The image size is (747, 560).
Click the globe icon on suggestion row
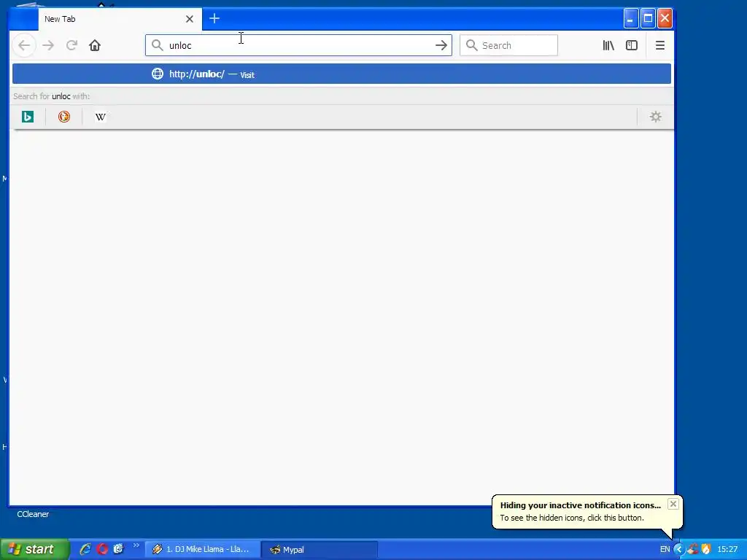(x=158, y=74)
